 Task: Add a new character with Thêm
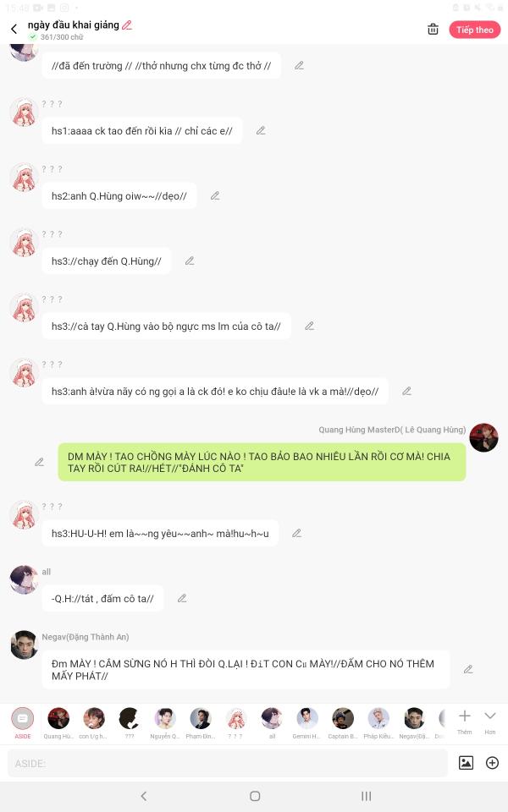(465, 721)
